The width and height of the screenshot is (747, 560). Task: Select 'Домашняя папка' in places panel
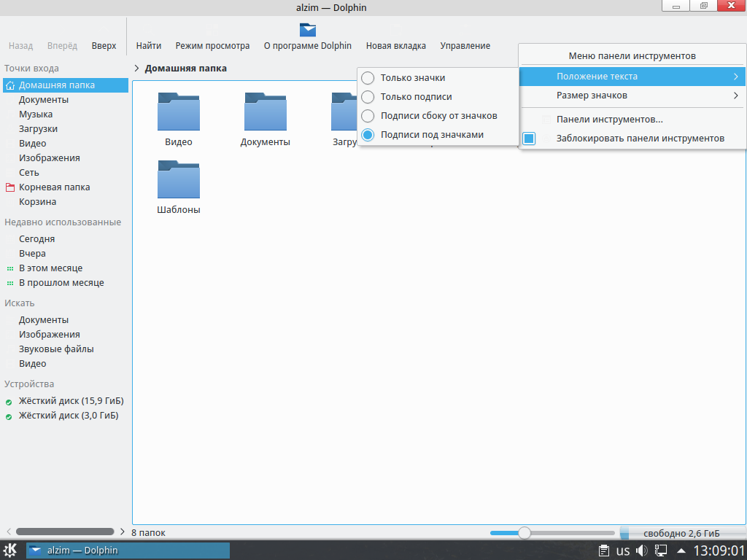click(66, 85)
